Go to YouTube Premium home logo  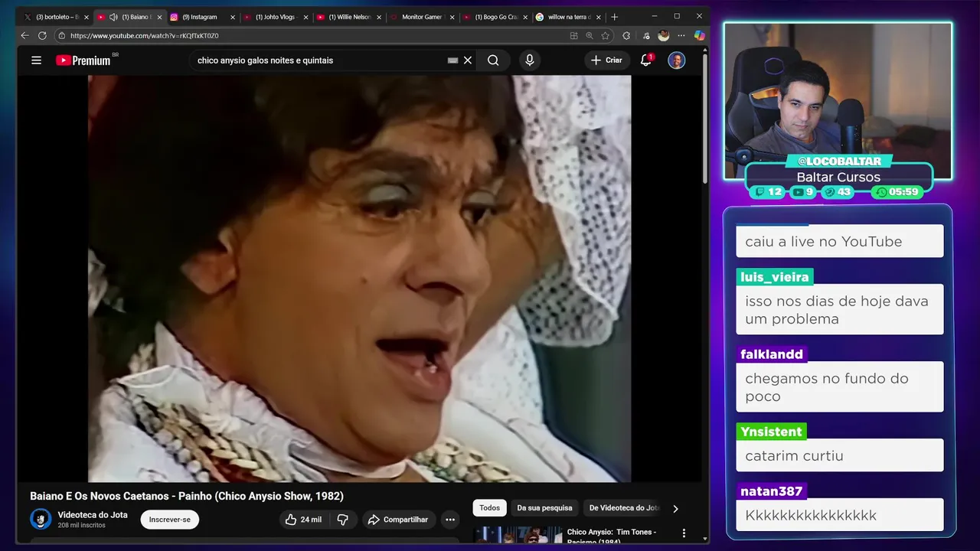click(x=83, y=60)
